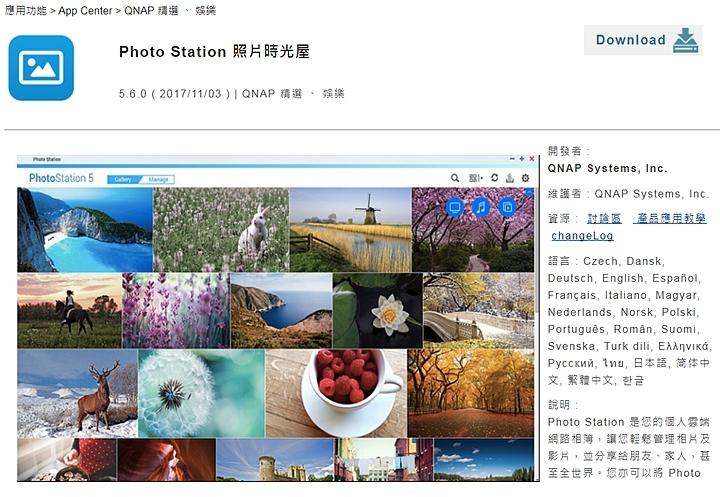
Task: Switch to the Gallery tab
Action: click(123, 180)
